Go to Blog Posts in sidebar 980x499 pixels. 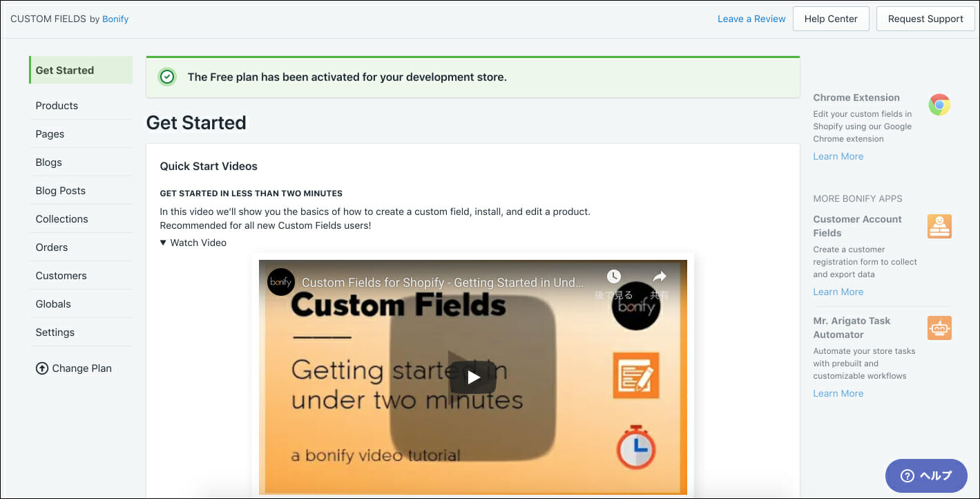tap(61, 191)
